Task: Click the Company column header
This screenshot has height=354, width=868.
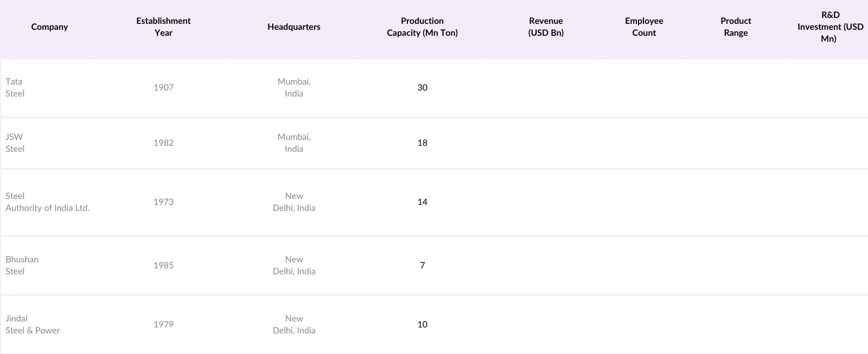Action: click(49, 27)
